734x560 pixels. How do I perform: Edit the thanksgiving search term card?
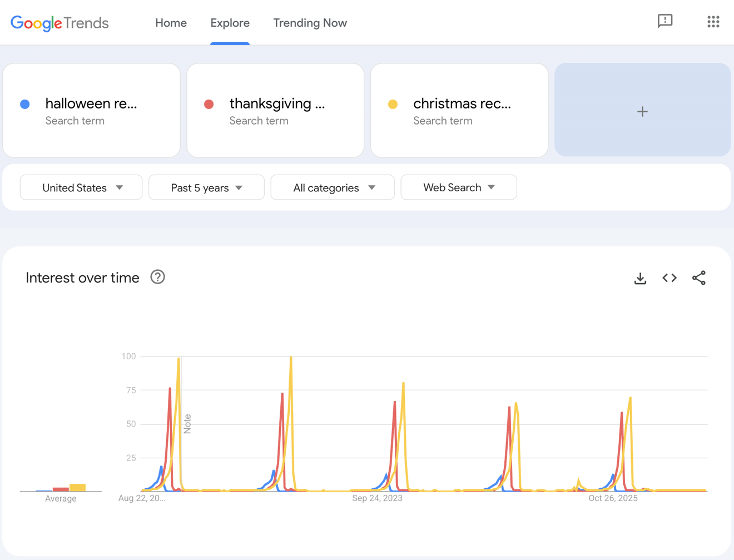tap(275, 110)
